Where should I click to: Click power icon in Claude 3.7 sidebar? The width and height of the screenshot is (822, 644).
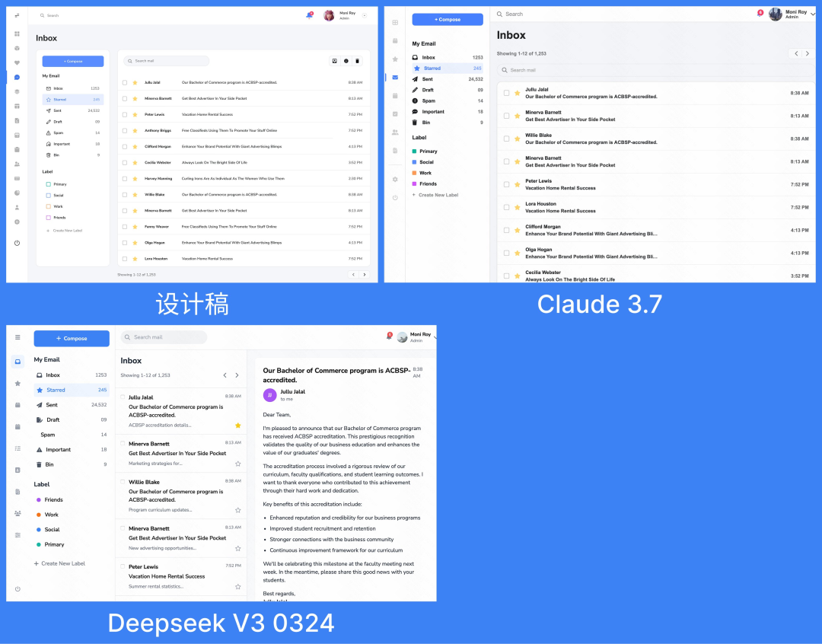pos(395,198)
